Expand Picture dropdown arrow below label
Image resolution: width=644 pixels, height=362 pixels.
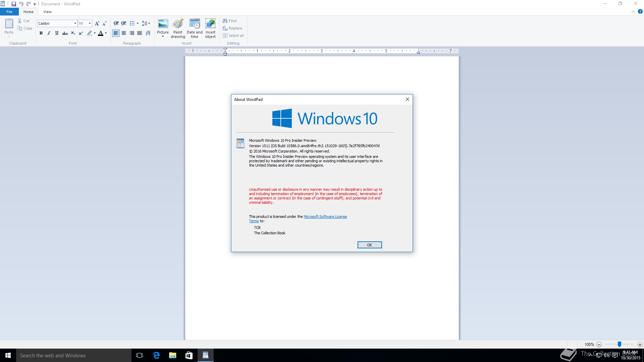click(163, 37)
